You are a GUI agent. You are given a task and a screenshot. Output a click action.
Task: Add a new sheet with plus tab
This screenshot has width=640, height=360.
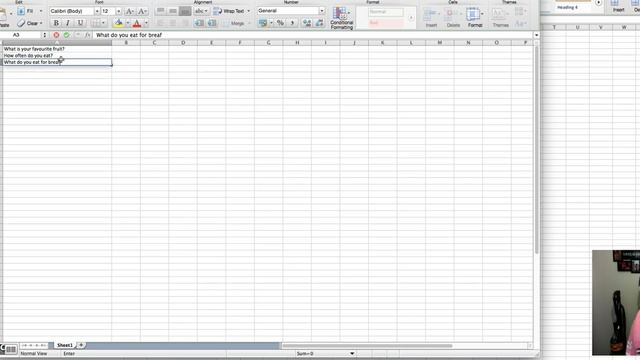[x=81, y=345]
